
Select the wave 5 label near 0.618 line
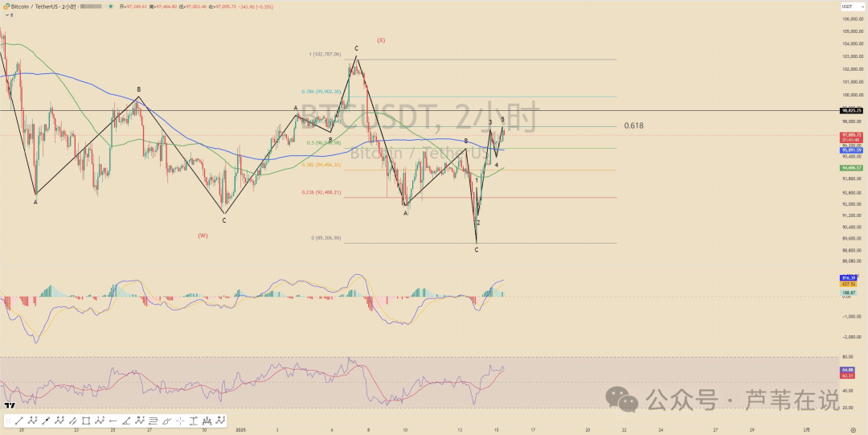(502, 119)
